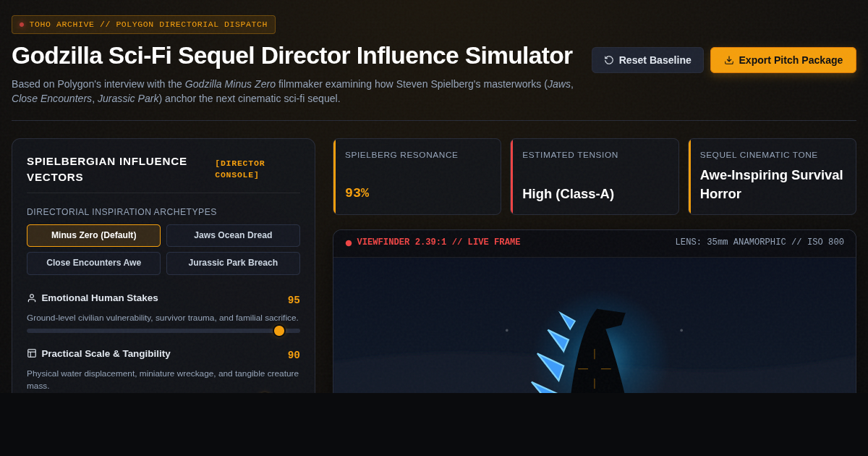Click the Estimated Tension High (Class-A) card
This screenshot has height=456, width=868.
594,177
